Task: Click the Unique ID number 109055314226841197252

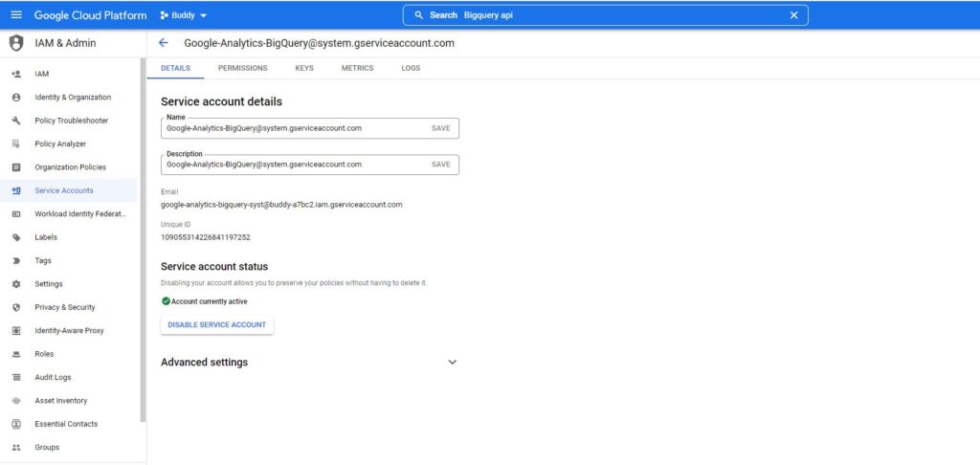Action: [206, 237]
